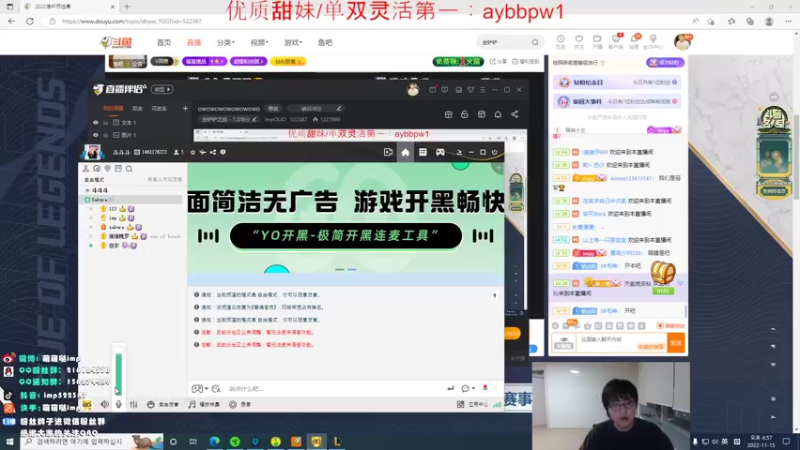Click the flower gift icon in YY chat bar
This screenshot has height=450, width=800.
point(485,388)
